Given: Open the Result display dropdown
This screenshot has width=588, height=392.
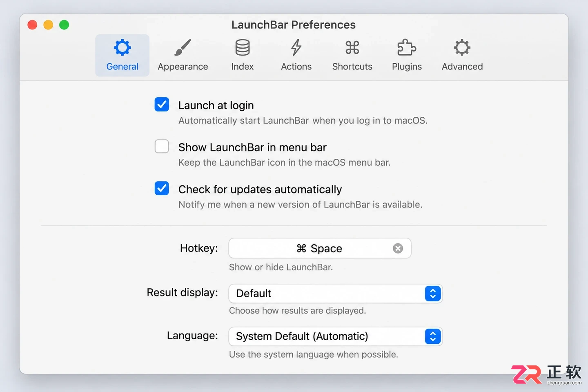Looking at the screenshot, I should (336, 294).
